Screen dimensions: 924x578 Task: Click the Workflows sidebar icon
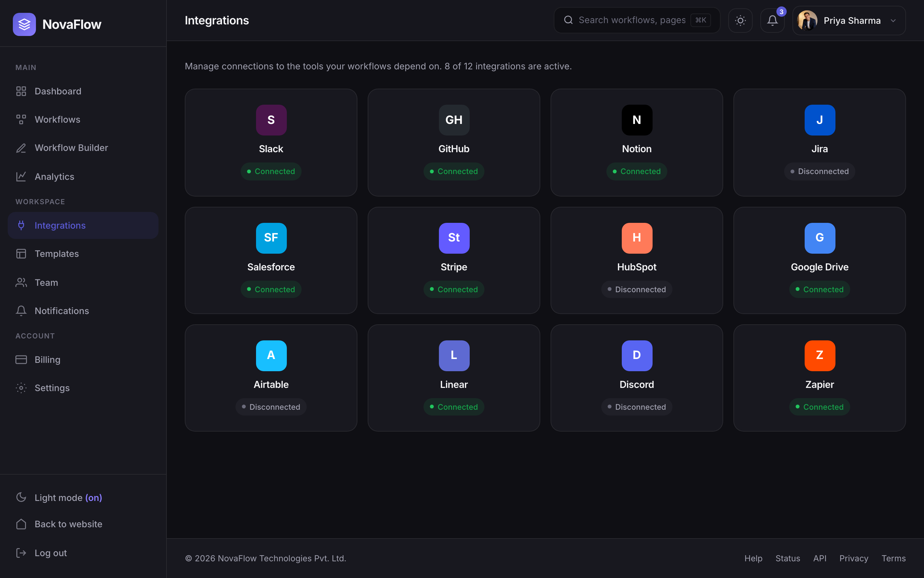pos(21,119)
